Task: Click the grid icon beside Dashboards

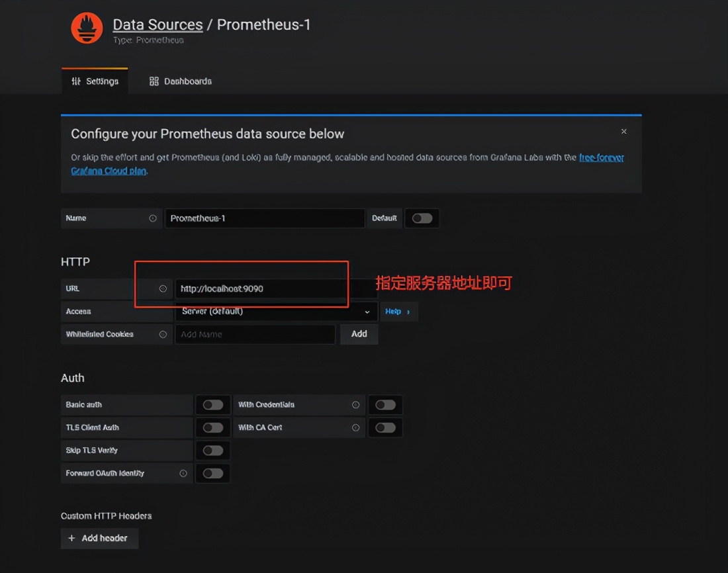Action: pos(154,81)
